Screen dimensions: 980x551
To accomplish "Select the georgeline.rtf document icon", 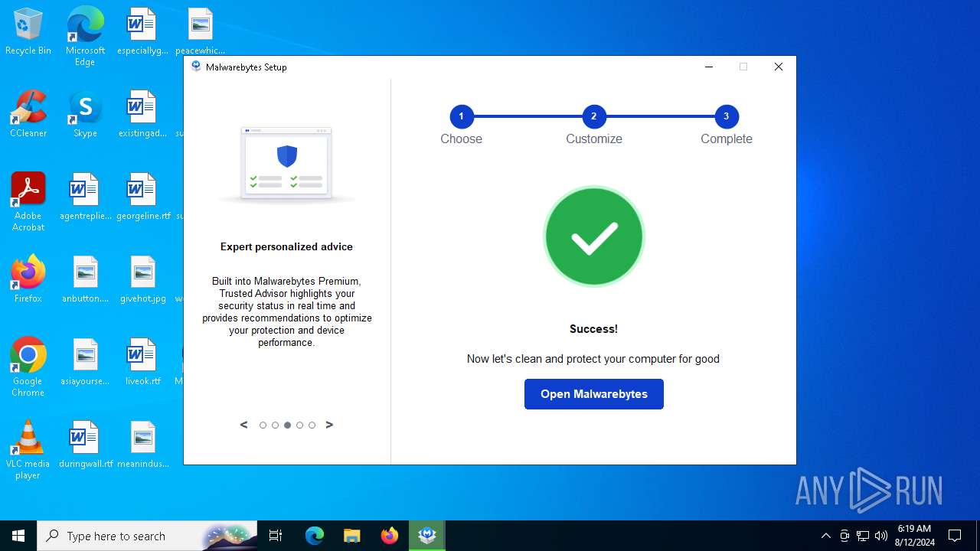I will pyautogui.click(x=143, y=197).
